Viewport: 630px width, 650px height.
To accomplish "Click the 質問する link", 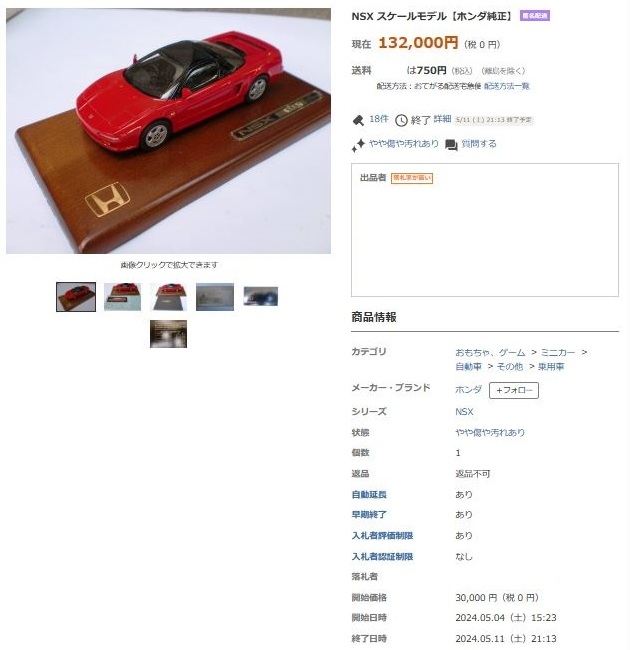I will pyautogui.click(x=479, y=144).
